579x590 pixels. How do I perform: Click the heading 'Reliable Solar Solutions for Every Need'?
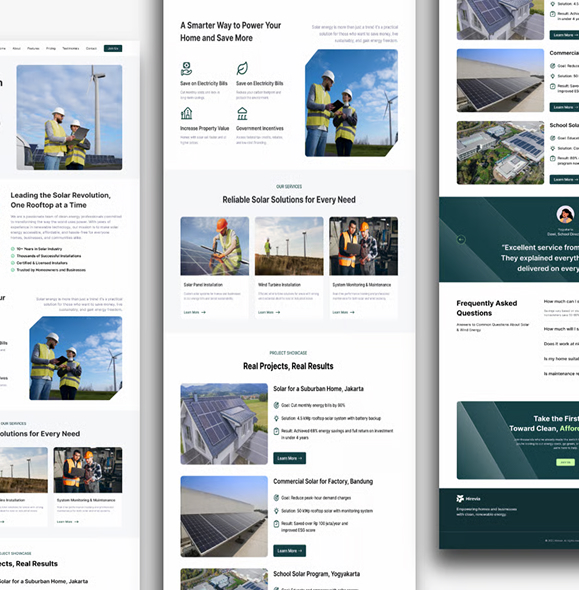coord(289,199)
